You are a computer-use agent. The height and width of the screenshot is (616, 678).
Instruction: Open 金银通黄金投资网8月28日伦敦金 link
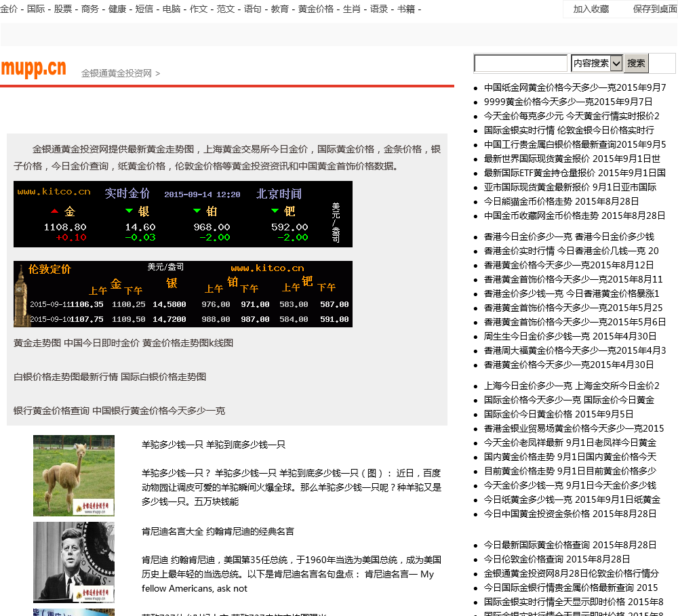[x=571, y=573]
